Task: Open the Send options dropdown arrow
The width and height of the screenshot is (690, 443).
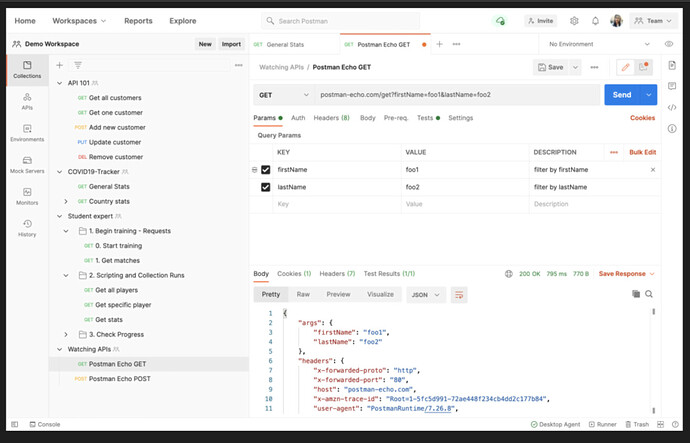Action: 649,95
